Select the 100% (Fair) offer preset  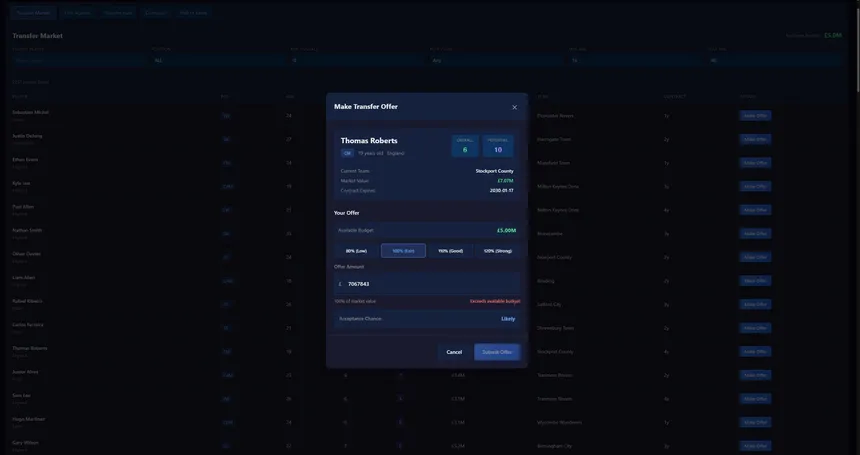coord(403,251)
